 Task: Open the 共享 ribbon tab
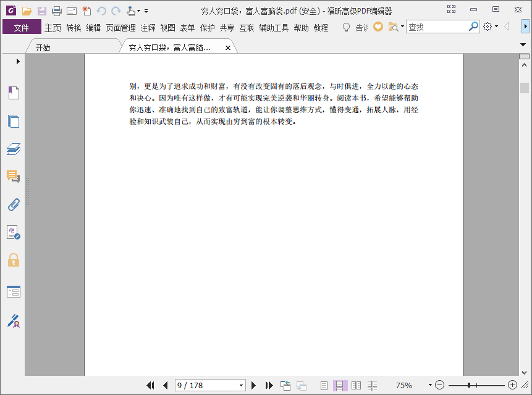[227, 28]
